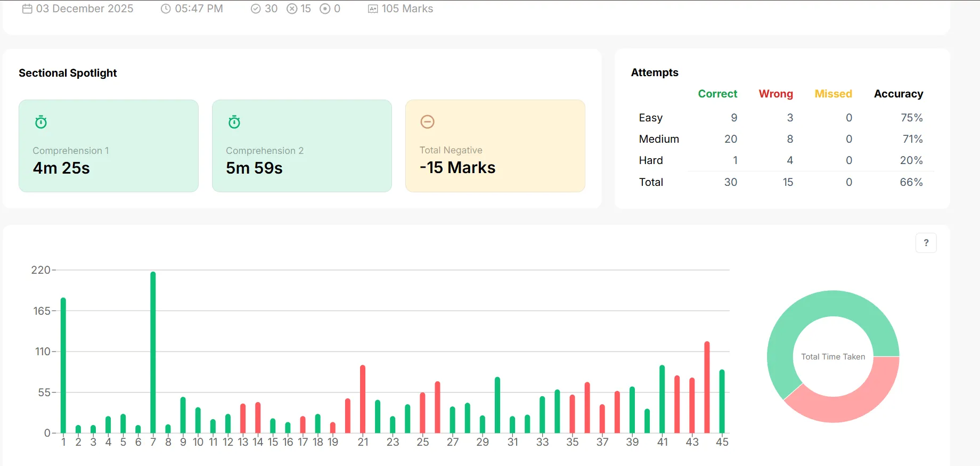
Task: Click the Accuracy column header
Action: click(899, 94)
